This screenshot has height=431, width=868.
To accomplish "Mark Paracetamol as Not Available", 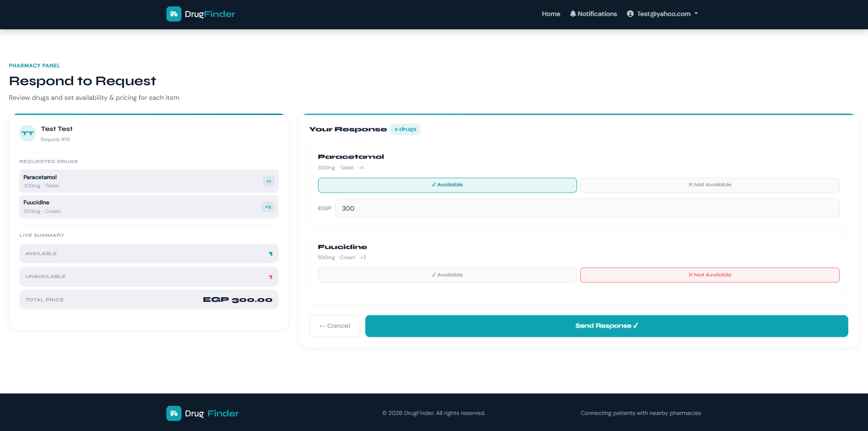I will 709,185.
